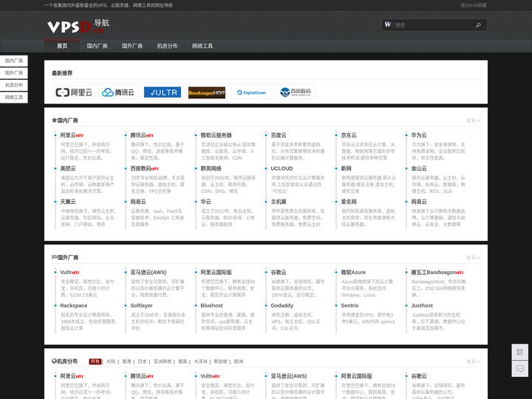532x399 pixels.
Task: Filter 机房分布 by 美国
Action: click(183, 361)
